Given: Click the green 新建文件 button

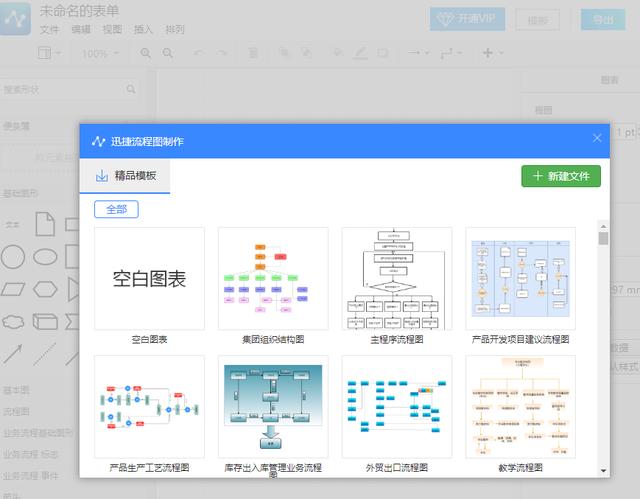Looking at the screenshot, I should tap(560, 176).
